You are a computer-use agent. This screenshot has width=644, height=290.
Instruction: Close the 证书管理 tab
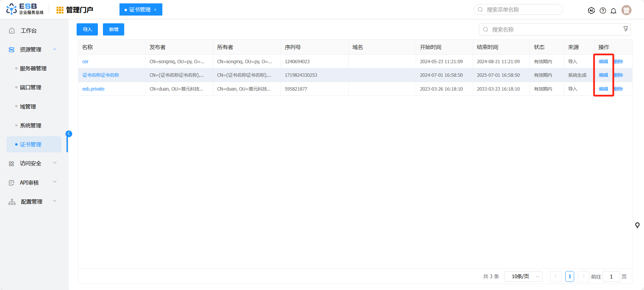tap(155, 10)
